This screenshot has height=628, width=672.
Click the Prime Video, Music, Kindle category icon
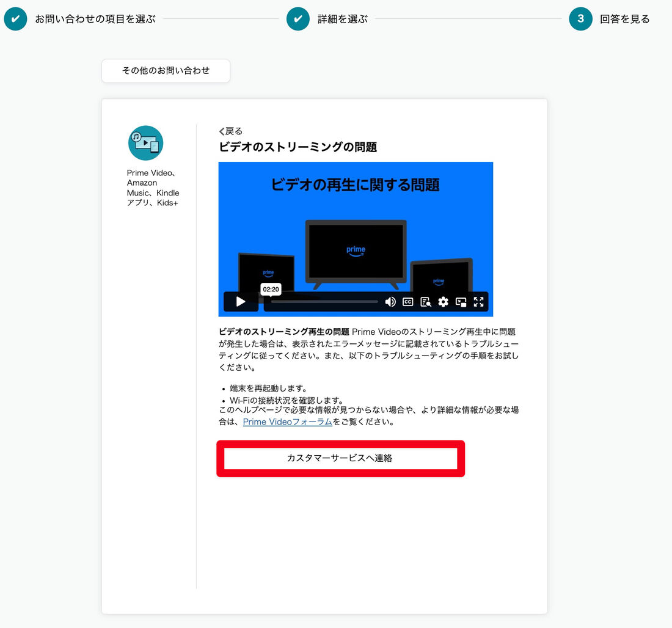146,143
